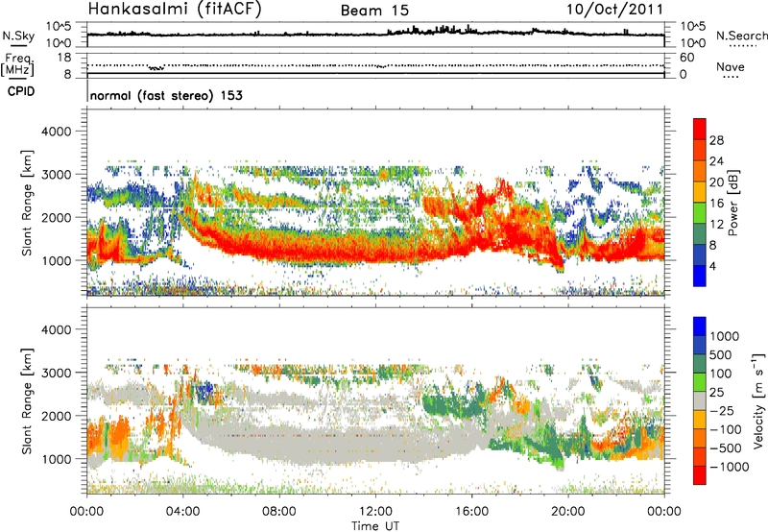Click the 16 label on power colorbar

click(x=716, y=204)
